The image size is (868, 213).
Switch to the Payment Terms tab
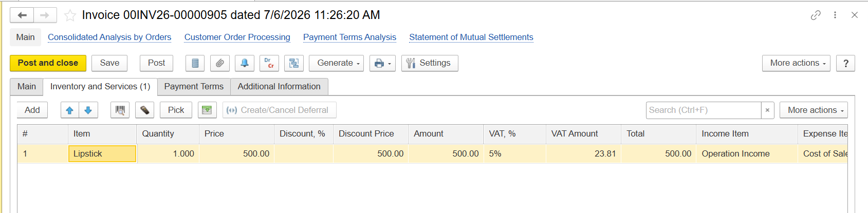tap(194, 87)
